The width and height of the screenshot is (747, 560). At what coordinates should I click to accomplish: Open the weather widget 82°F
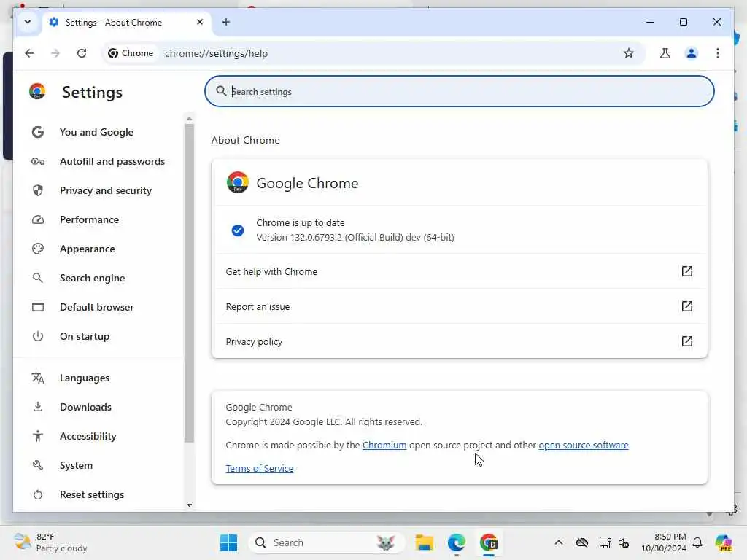(50, 542)
